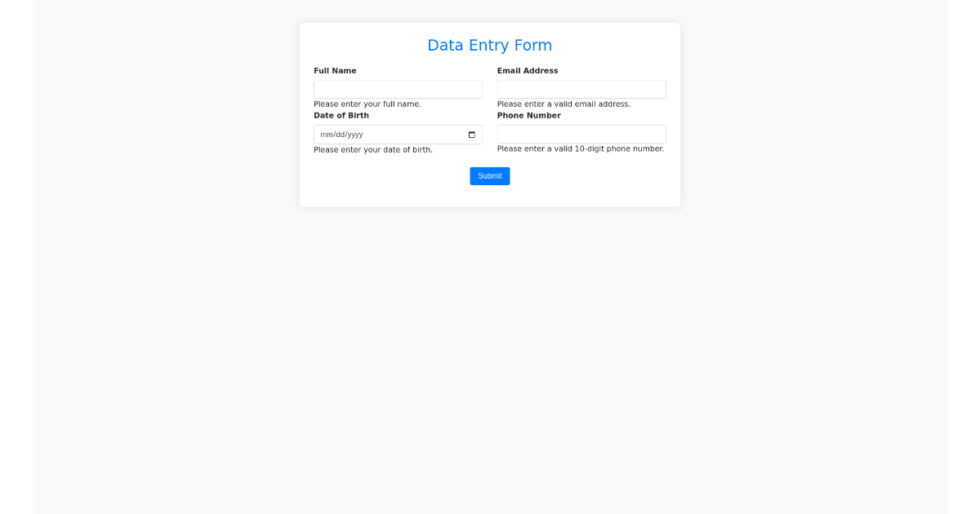
Task: Focus the Email Address text box
Action: point(581,90)
